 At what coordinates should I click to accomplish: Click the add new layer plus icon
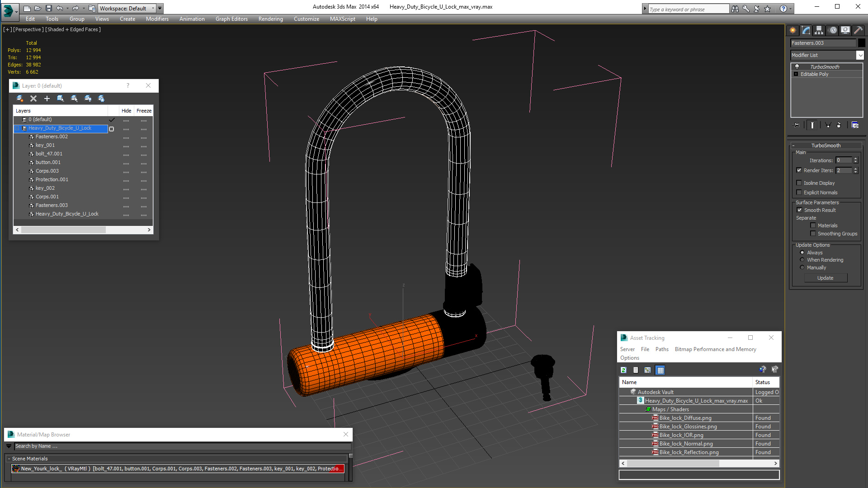47,99
